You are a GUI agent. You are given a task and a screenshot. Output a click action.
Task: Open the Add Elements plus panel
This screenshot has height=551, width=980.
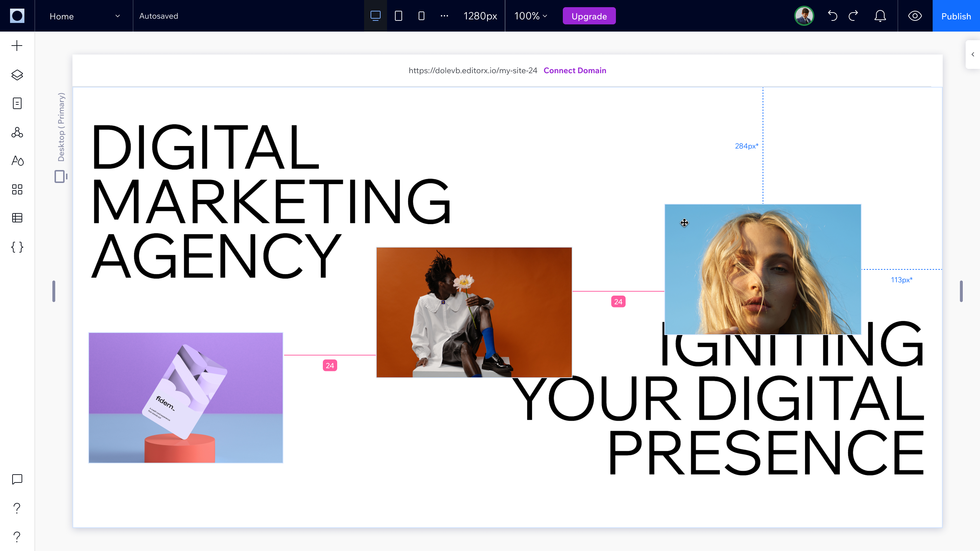(17, 46)
